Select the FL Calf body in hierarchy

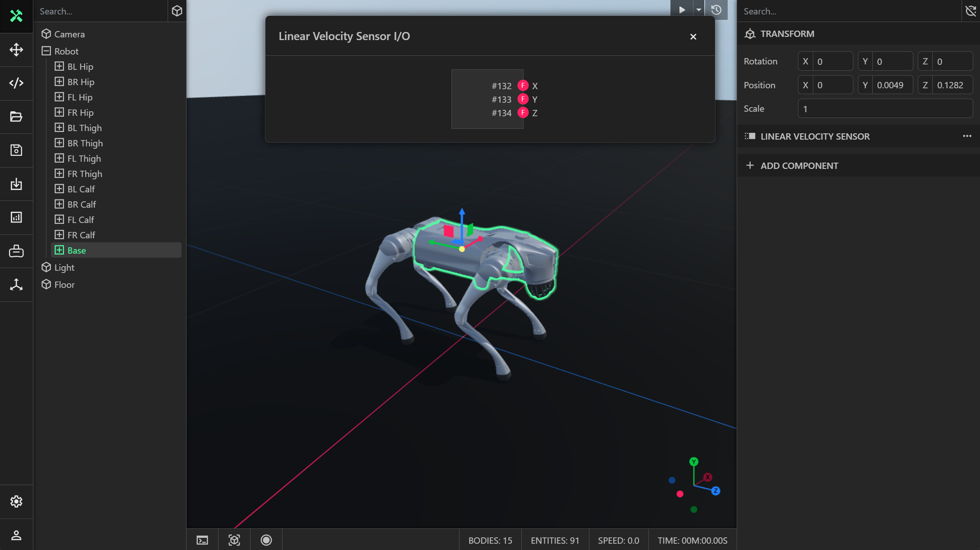pyautogui.click(x=80, y=219)
